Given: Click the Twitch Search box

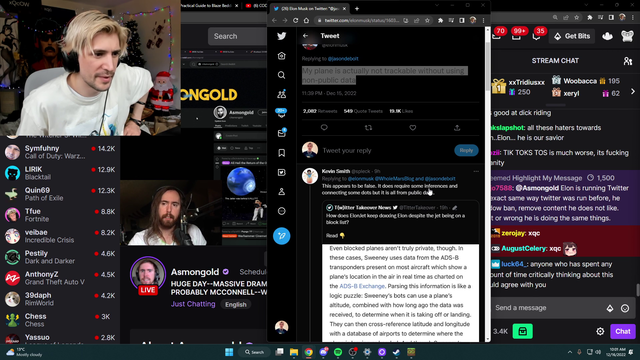Looking at the screenshot, I should pyautogui.click(x=237, y=36).
